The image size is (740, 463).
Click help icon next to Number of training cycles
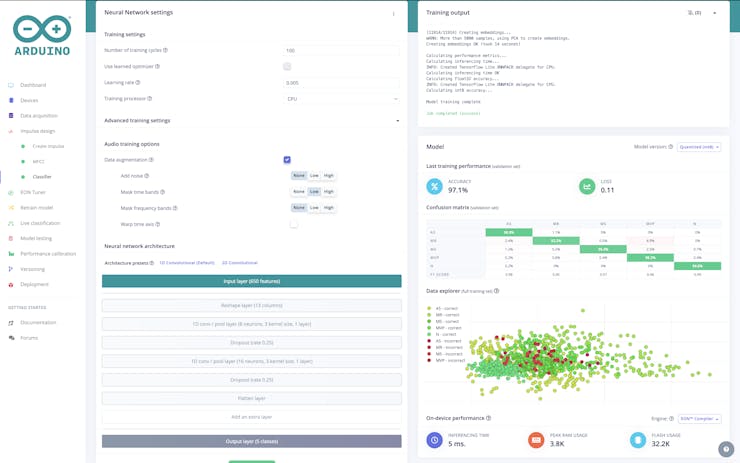pos(165,50)
